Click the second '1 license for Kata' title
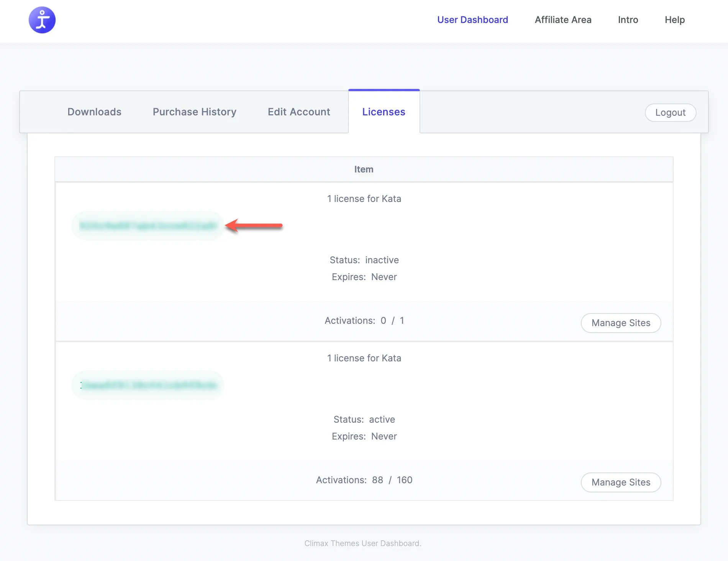 364,358
